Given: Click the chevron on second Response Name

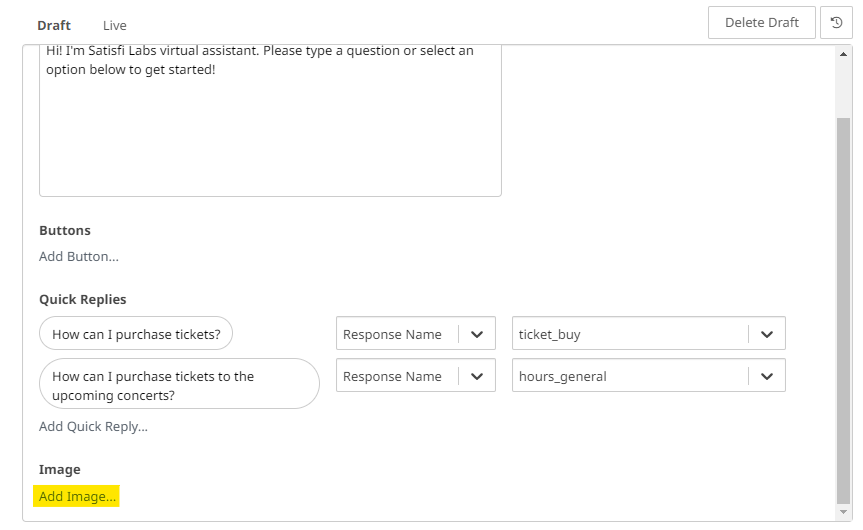Looking at the screenshot, I should [x=477, y=377].
